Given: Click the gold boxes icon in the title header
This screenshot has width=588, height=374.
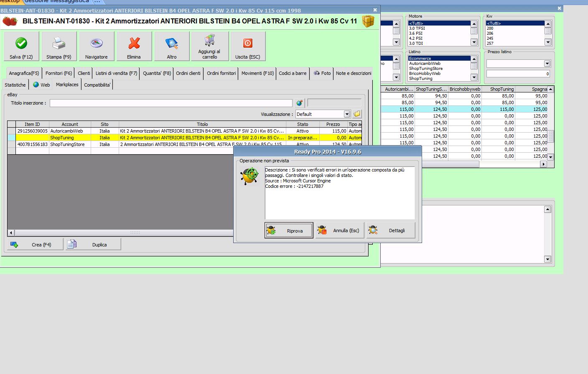Looking at the screenshot, I should pos(368,21).
